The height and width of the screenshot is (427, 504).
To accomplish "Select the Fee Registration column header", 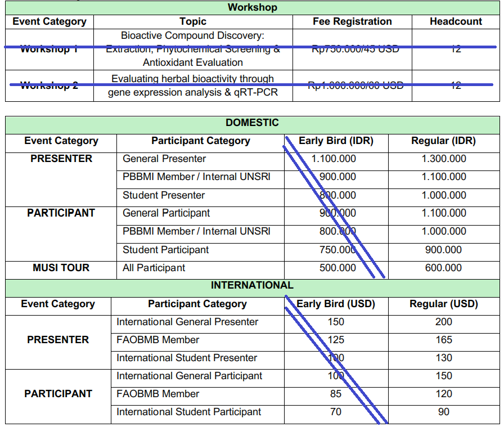I will tap(352, 21).
